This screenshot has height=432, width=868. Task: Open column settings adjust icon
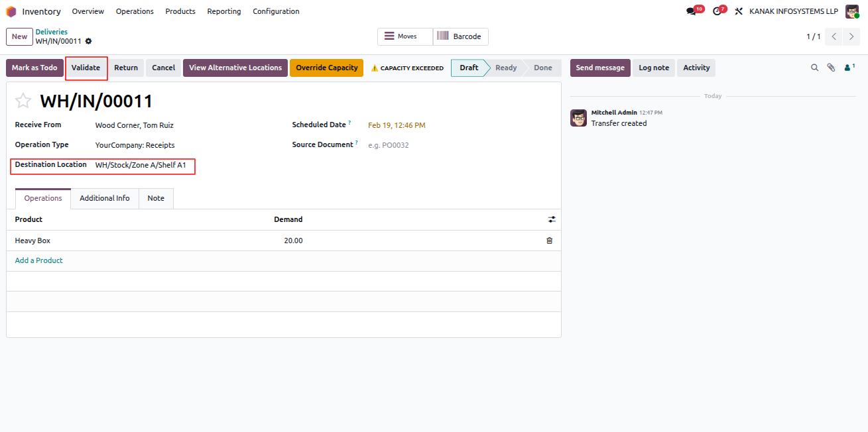(552, 219)
